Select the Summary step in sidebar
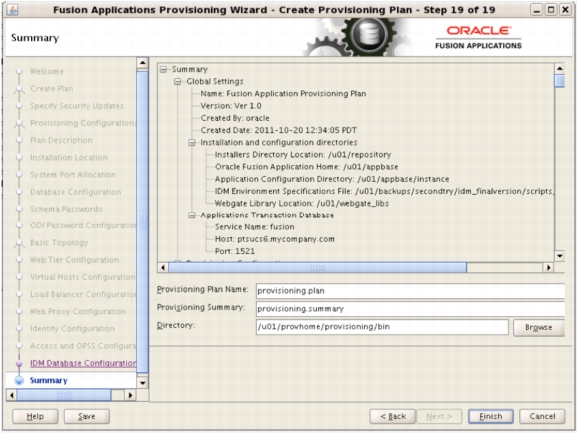 pos(49,380)
